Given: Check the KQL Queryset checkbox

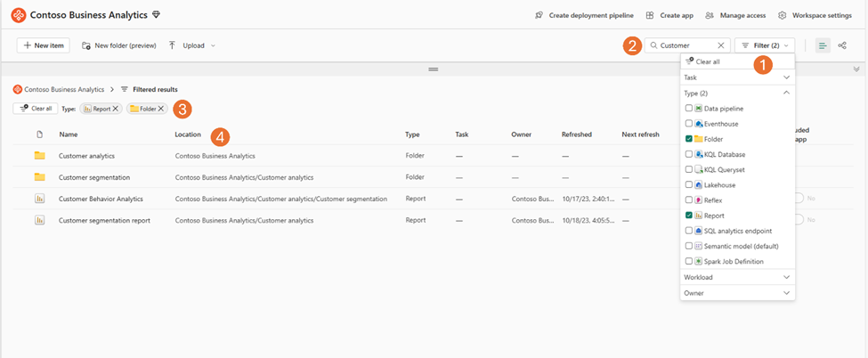Looking at the screenshot, I should click(x=689, y=169).
